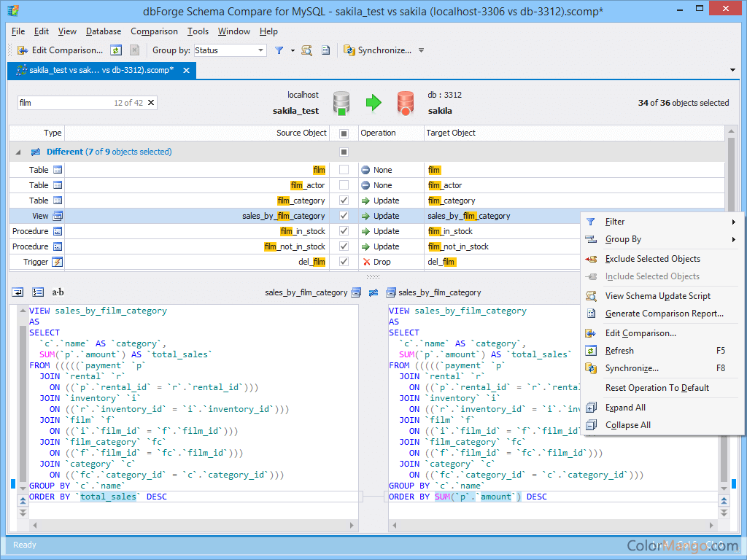
Task: Refresh comparison results using toolbar refresh icon
Action: [x=115, y=51]
